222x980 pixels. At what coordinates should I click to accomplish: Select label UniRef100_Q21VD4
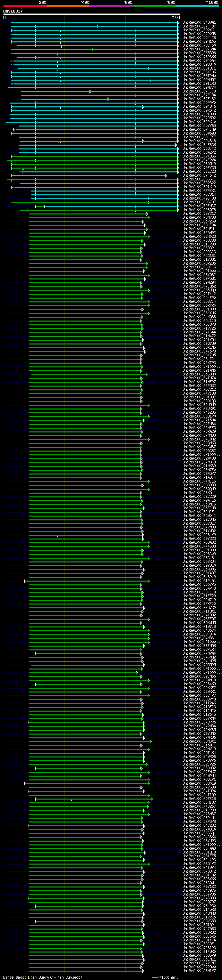(x=199, y=340)
